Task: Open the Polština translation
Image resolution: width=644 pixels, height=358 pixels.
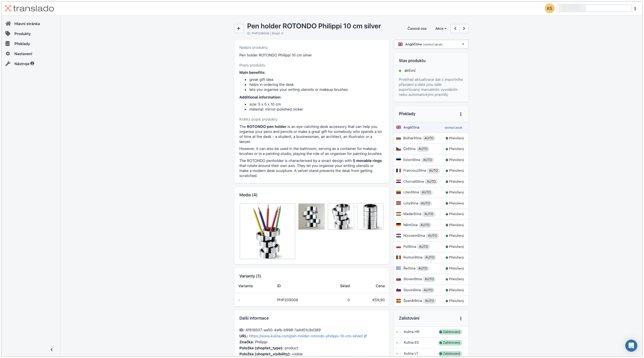Action: 431,247
